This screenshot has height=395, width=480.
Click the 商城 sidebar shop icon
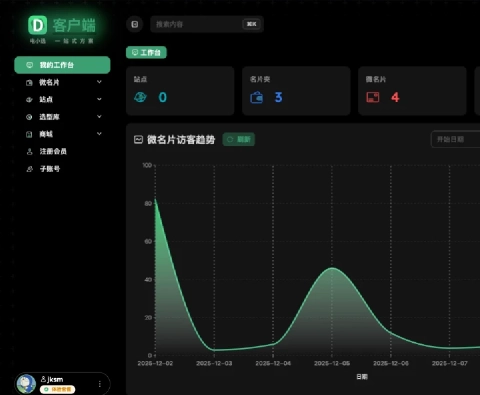point(29,134)
